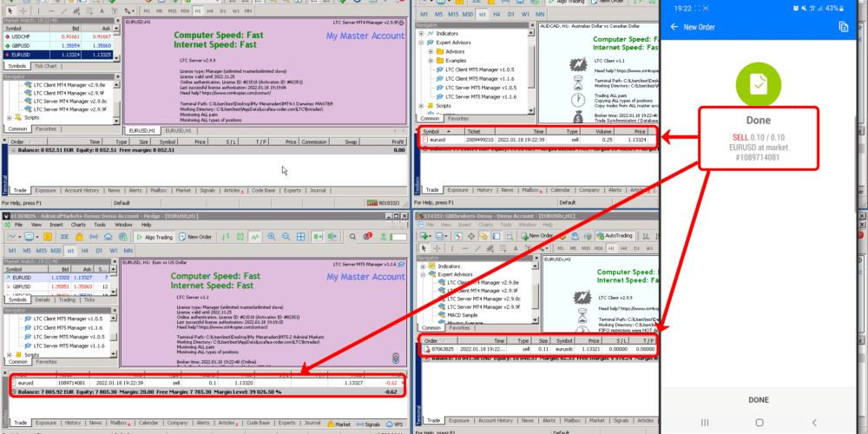Image resolution: width=868 pixels, height=434 pixels.
Task: Click zoom out magnifier in AdmiralMarkets toolbar
Action: point(286,237)
